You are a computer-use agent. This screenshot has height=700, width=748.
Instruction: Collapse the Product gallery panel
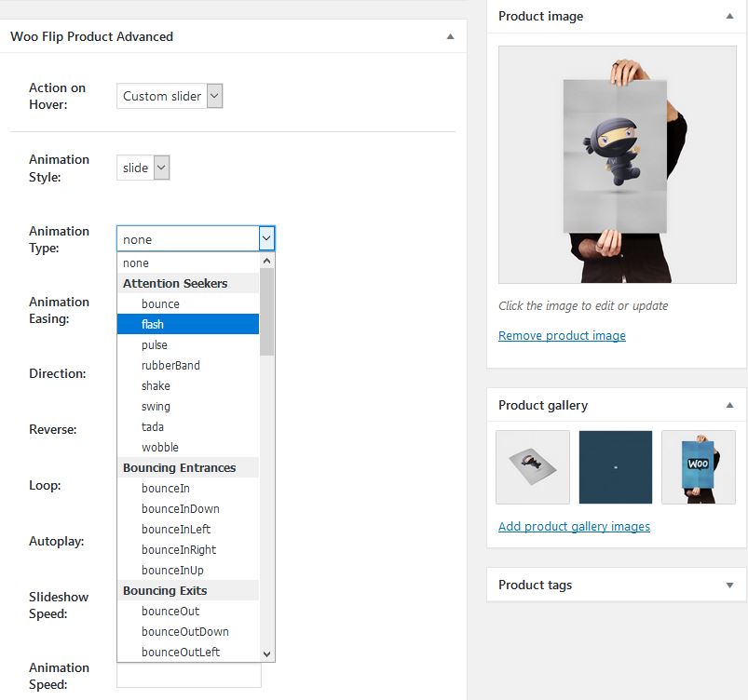click(x=729, y=405)
